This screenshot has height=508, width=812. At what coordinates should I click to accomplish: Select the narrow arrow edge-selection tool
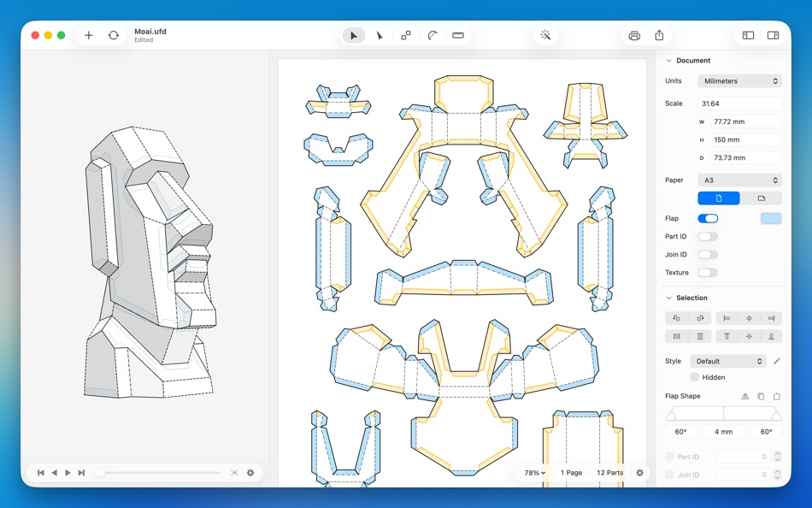click(380, 35)
